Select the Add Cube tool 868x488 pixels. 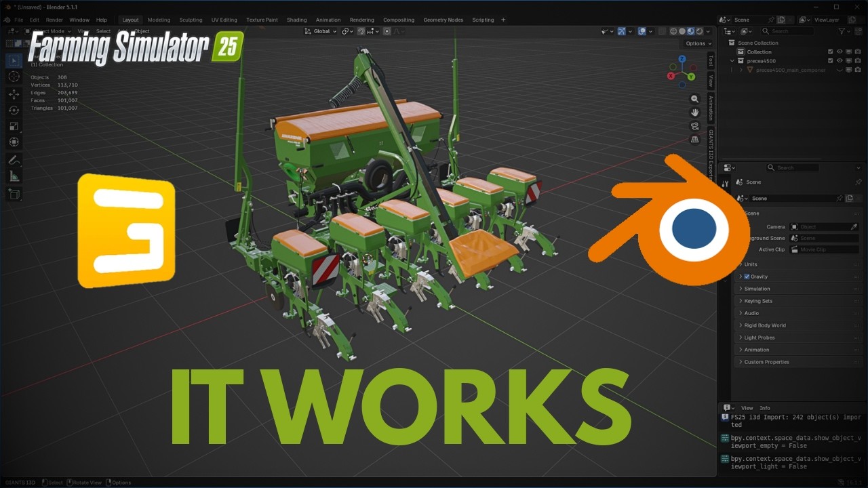tap(14, 195)
